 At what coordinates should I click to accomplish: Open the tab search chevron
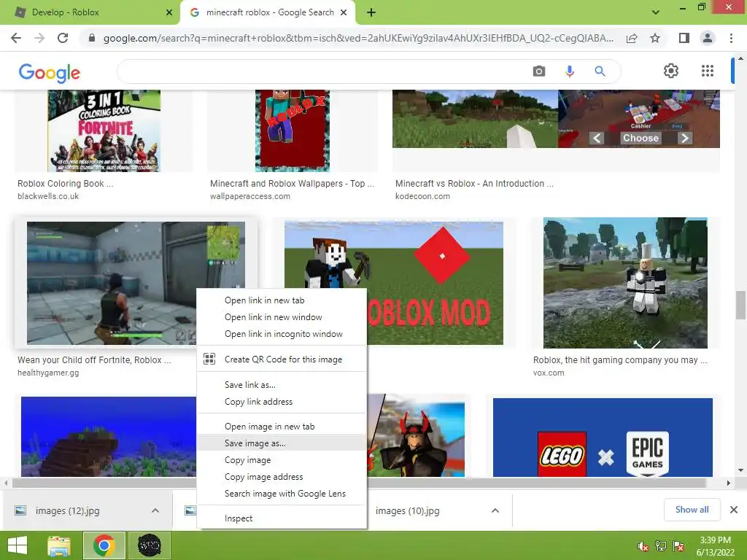(656, 12)
